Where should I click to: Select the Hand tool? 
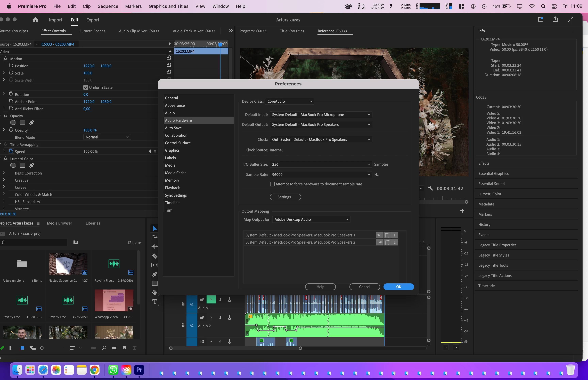point(155,292)
